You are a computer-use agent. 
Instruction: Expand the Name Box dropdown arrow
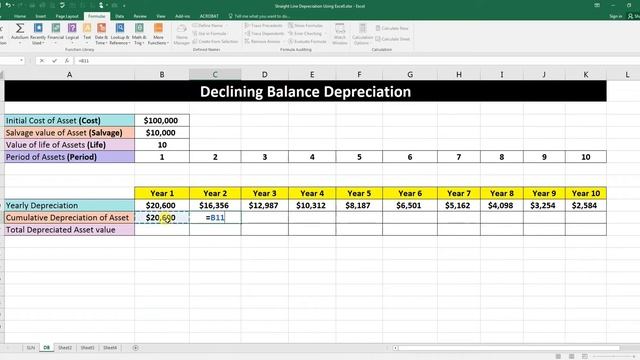(x=21, y=60)
